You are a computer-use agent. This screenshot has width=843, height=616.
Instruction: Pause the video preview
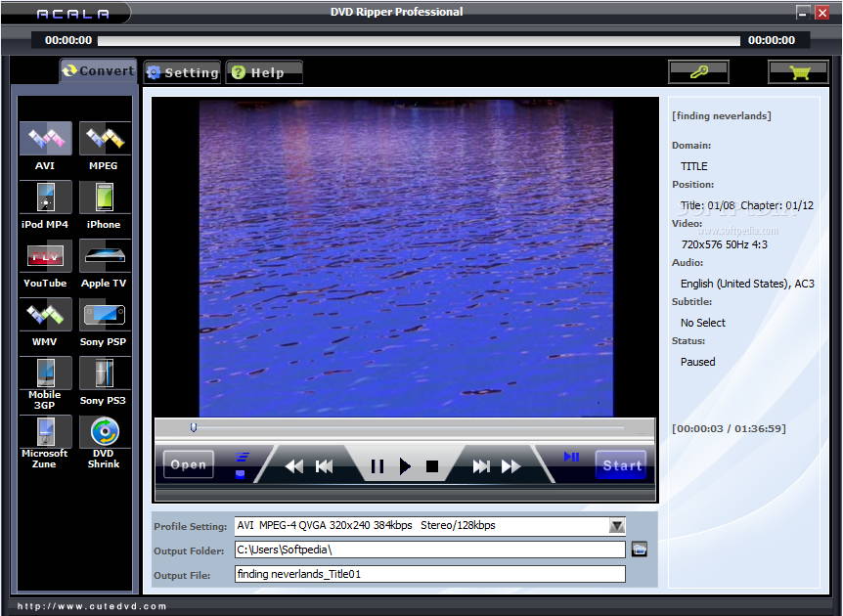tap(377, 466)
